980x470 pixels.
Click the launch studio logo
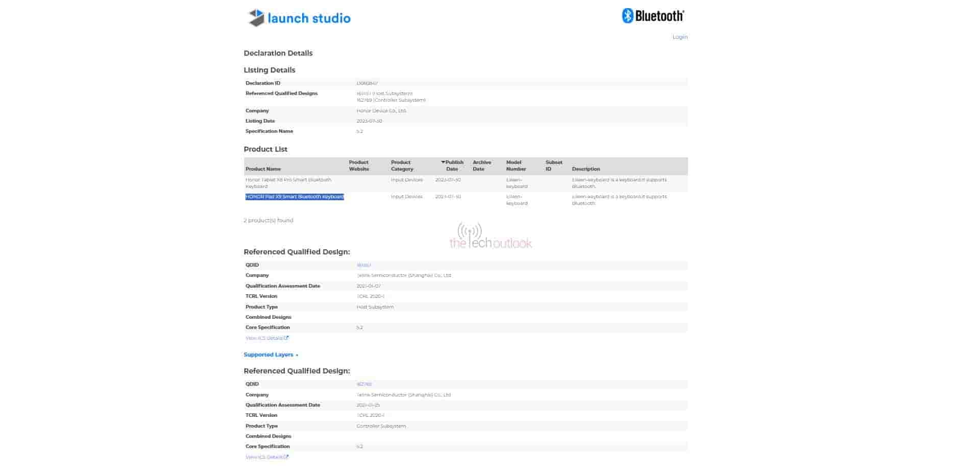[x=299, y=18]
